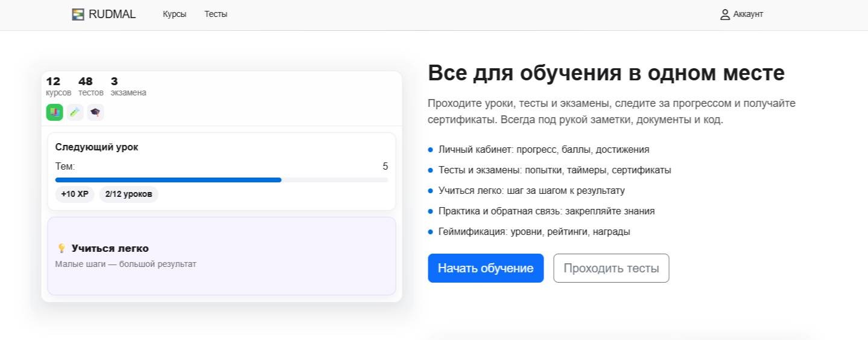Click the Учиться легко card title
Viewport: 868px width, 340px height.
pos(110,248)
